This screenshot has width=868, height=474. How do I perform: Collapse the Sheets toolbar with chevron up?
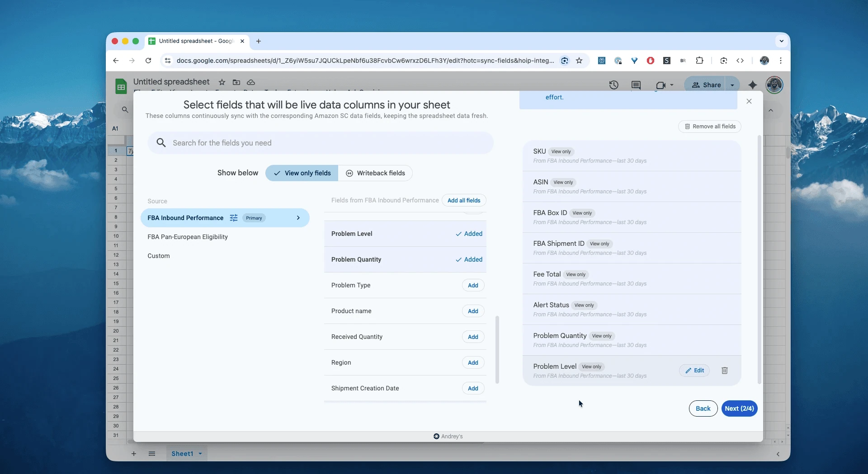coord(771,110)
